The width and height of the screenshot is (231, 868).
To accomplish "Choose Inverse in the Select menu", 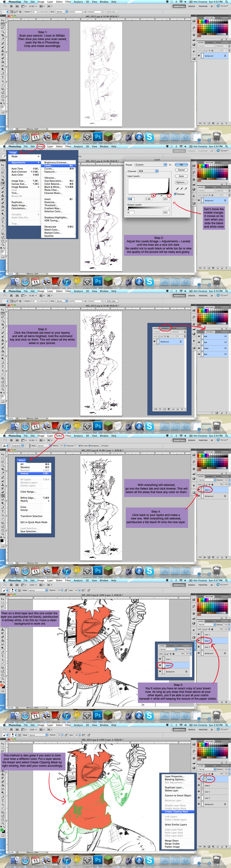I will [35, 473].
